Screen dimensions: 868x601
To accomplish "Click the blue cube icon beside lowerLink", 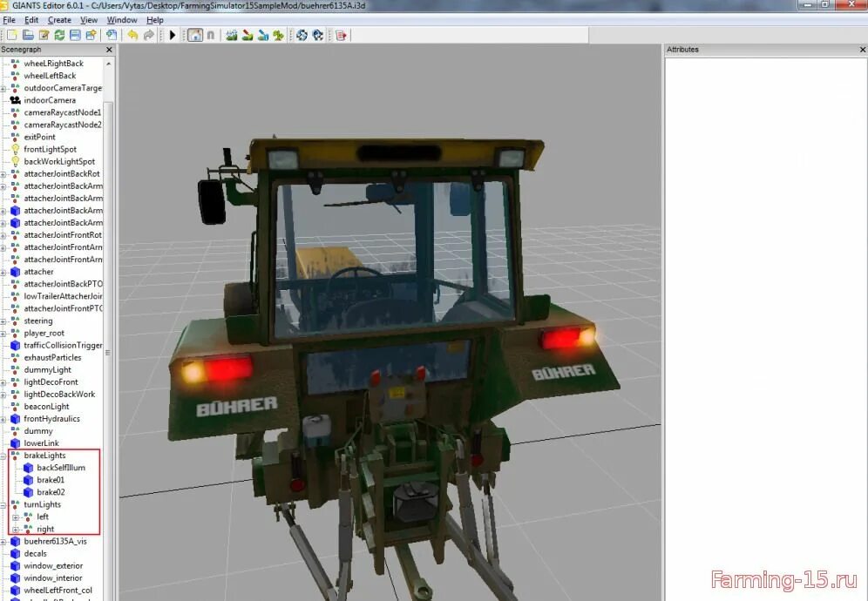I will 15,443.
